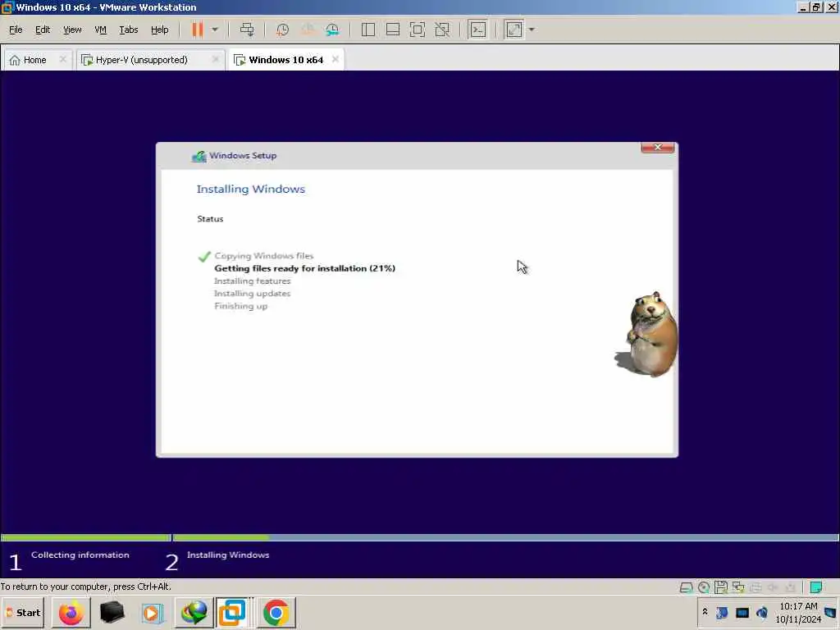Click the network adapter status icon
The width and height of the screenshot is (840, 630).
(x=738, y=587)
